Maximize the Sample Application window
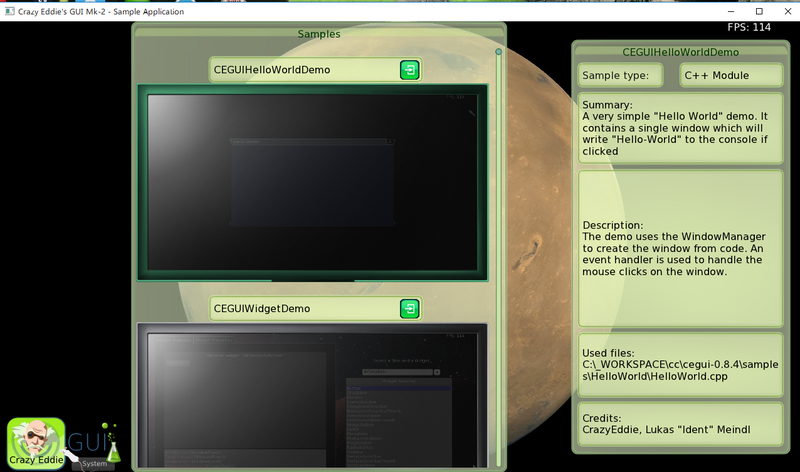Viewport: 800px width, 472px height. click(x=758, y=10)
